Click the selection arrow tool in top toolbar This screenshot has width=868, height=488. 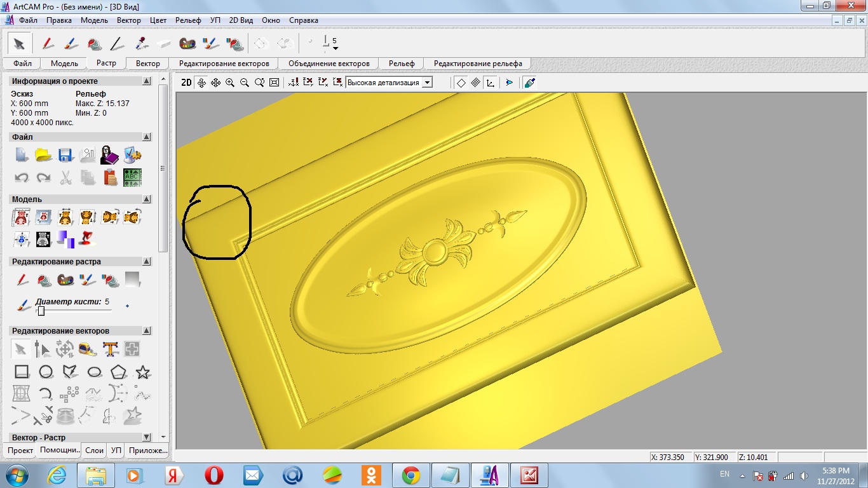[19, 44]
